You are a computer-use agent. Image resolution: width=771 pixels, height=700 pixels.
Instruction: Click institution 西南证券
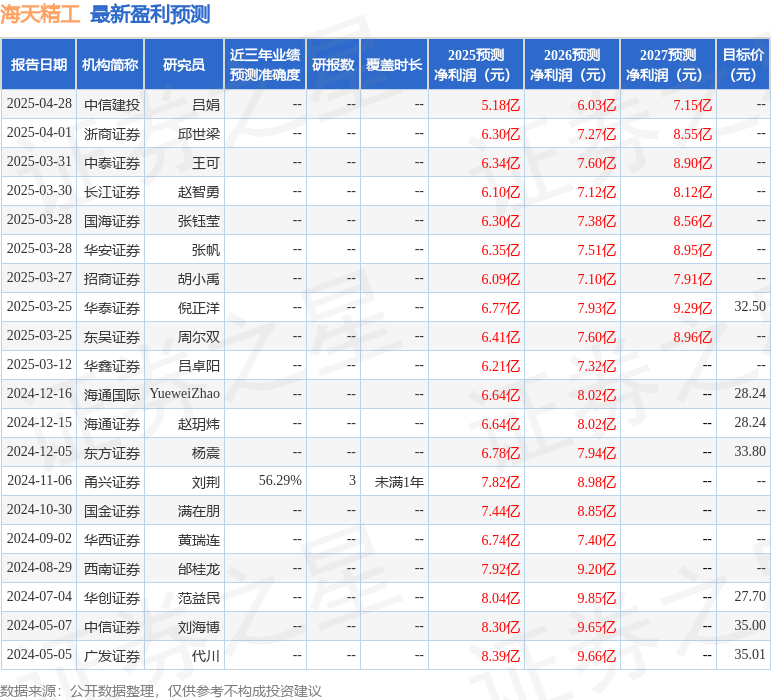pos(112,569)
